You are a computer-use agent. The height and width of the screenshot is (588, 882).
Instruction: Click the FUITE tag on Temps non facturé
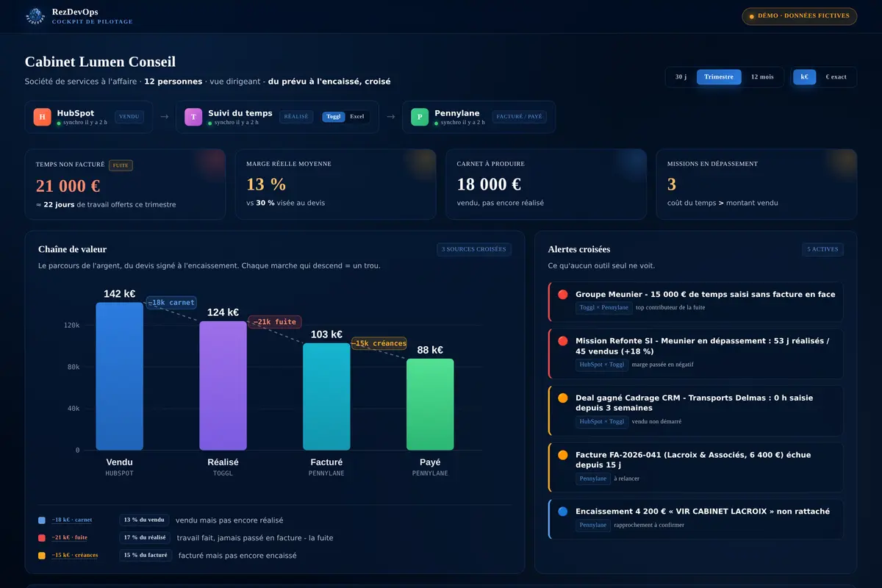(121, 165)
